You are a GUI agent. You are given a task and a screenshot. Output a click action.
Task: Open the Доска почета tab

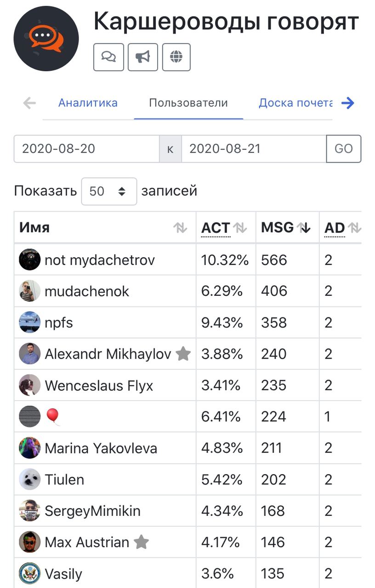tap(295, 103)
